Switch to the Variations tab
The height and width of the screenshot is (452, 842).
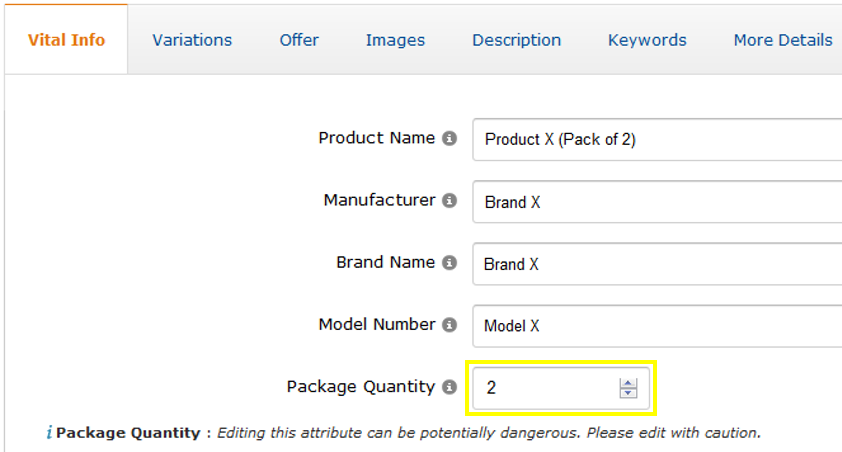pyautogui.click(x=192, y=40)
